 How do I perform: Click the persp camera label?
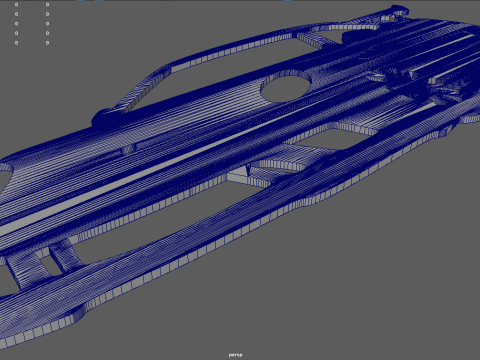point(236,355)
